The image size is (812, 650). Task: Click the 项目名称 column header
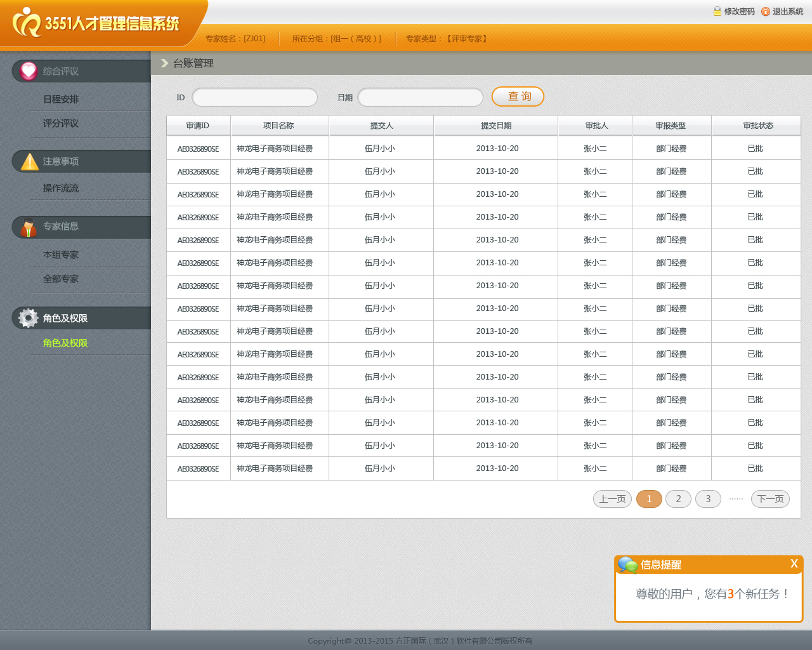(x=279, y=126)
